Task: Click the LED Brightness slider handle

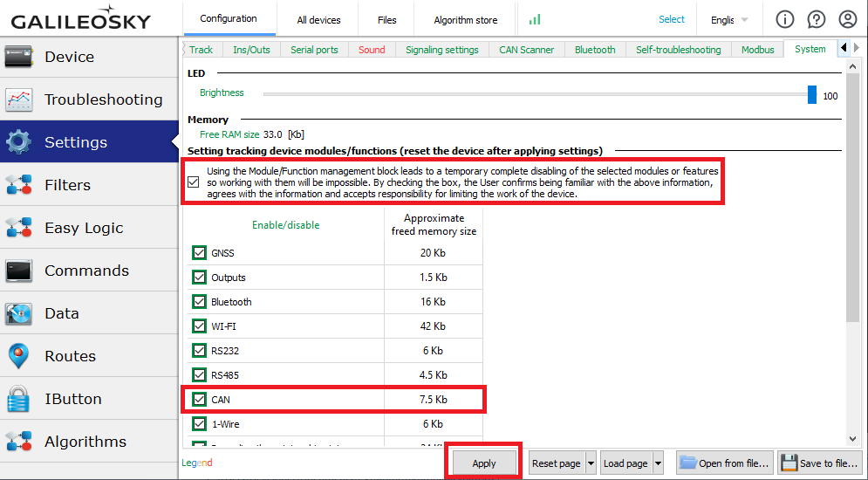Action: 812,94
